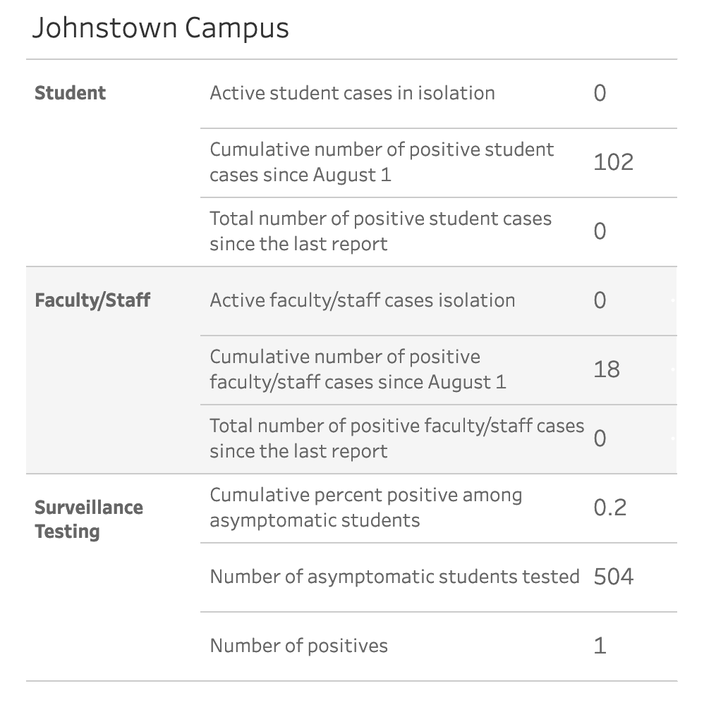This screenshot has height=712, width=728.
Task: Click the Active student cases in isolation label
Action: coord(353,93)
